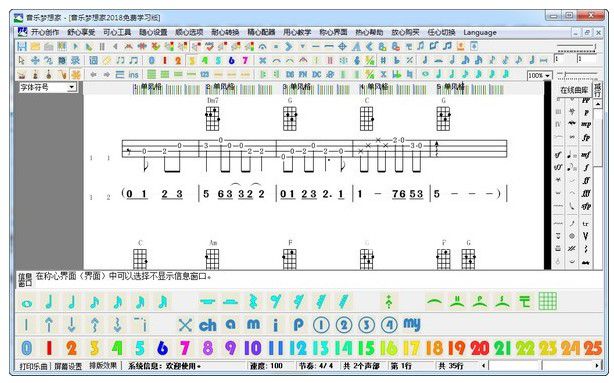Open the 系统信息 dropdown in status bar
Screen dimensions: 614x383
pyautogui.click(x=165, y=366)
